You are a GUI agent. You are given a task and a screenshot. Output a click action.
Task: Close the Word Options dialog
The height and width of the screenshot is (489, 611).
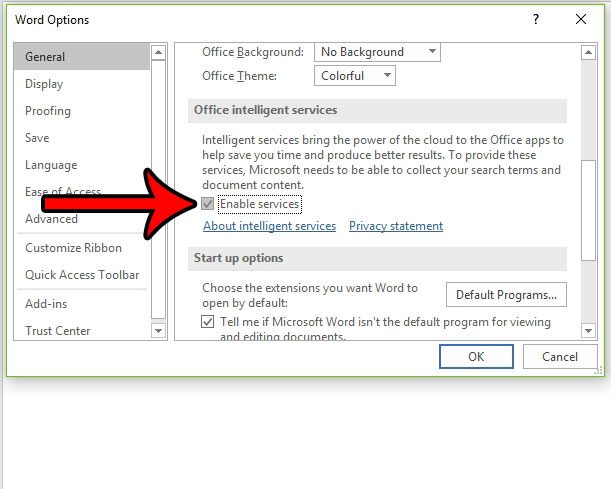point(581,19)
